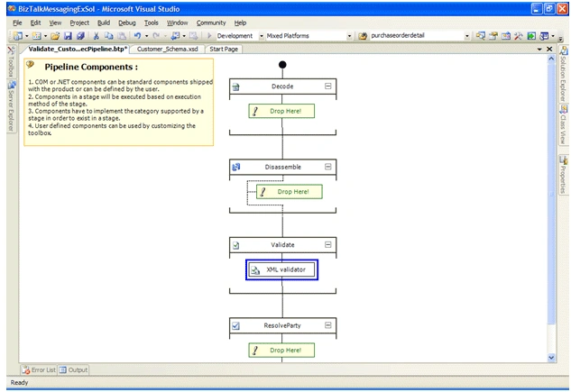Image resolution: width=571 pixels, height=392 pixels.
Task: Click the Disassemble stage icon
Action: click(236, 167)
